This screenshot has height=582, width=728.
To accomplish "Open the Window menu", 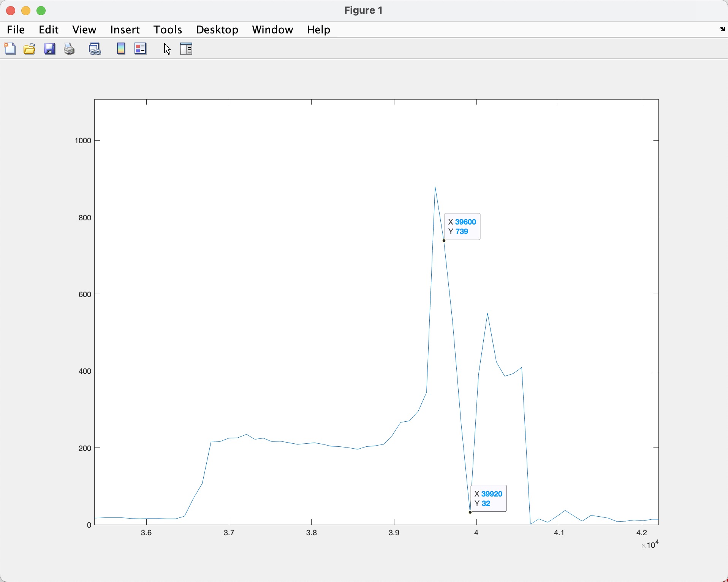I will point(272,30).
